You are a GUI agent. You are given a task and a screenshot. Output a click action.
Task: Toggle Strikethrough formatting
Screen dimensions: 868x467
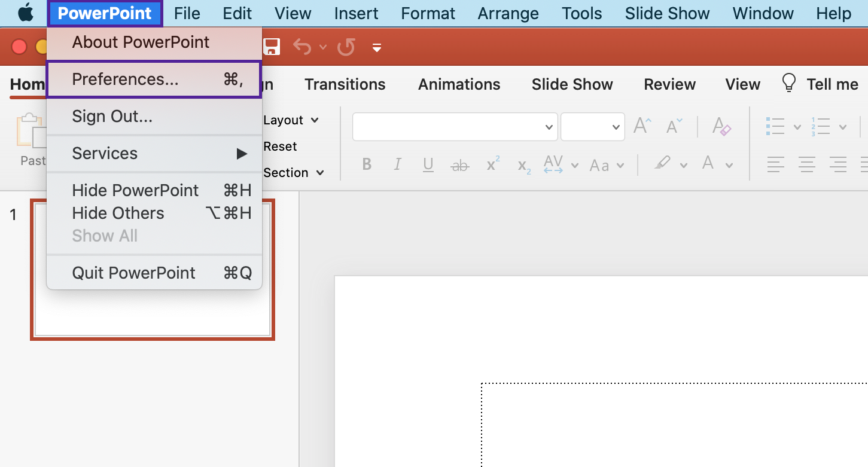pyautogui.click(x=459, y=166)
